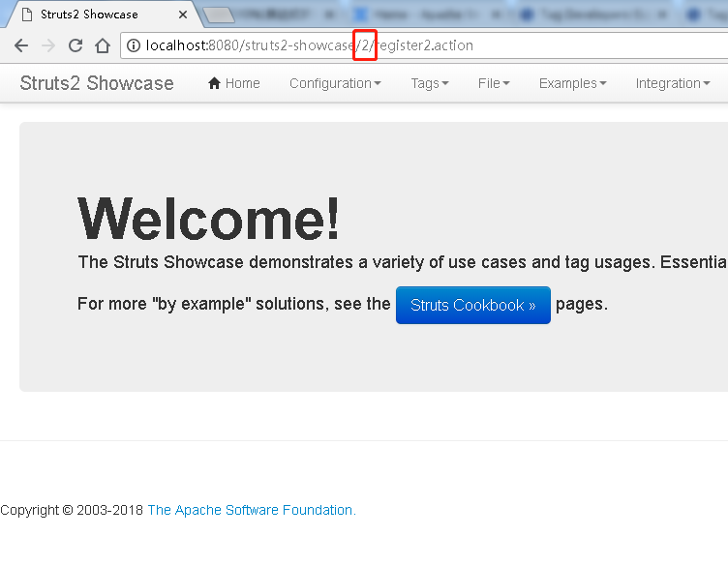Click the browser forward arrow
The height and width of the screenshot is (566, 728).
tap(48, 45)
